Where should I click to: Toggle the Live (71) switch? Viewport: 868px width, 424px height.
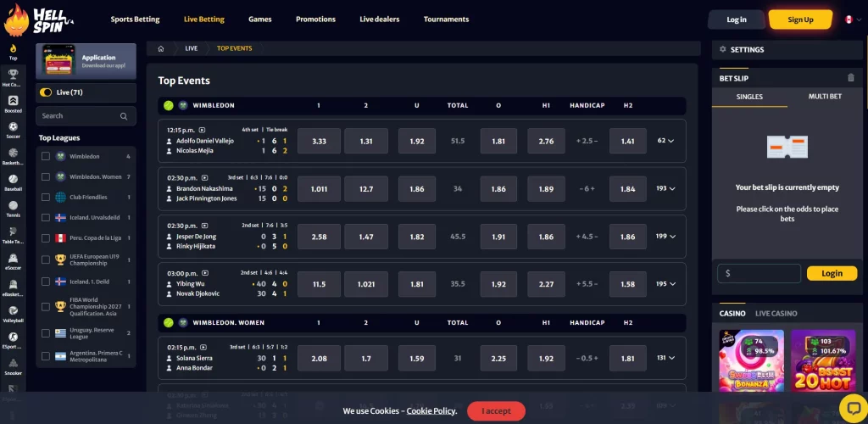pyautogui.click(x=46, y=92)
